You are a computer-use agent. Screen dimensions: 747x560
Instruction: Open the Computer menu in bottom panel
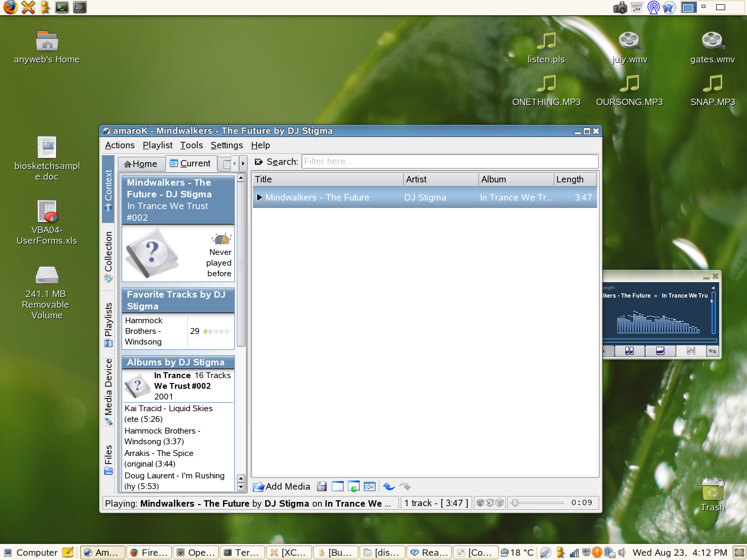click(31, 553)
